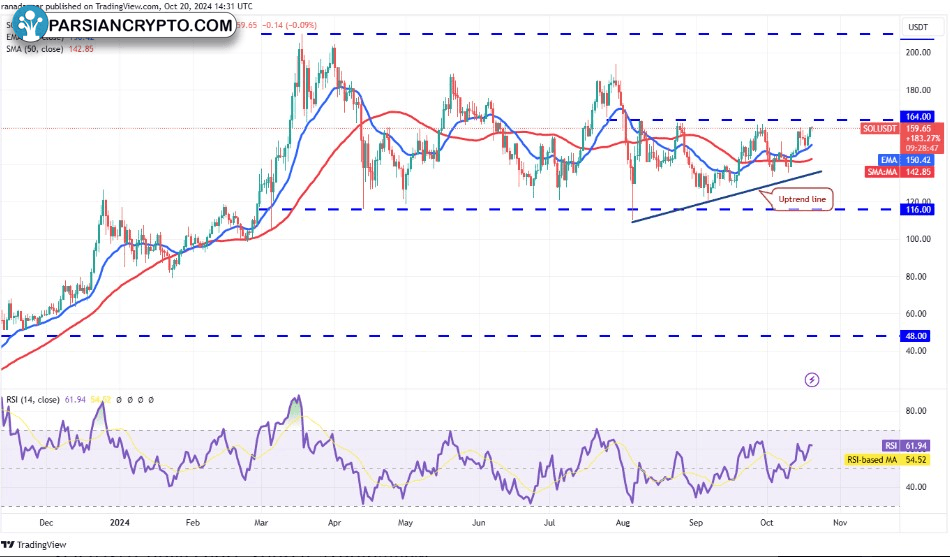Screen dimensions: 950x557
Task: Click the RSI-based MA 54.52 label
Action: pyautogui.click(x=887, y=459)
